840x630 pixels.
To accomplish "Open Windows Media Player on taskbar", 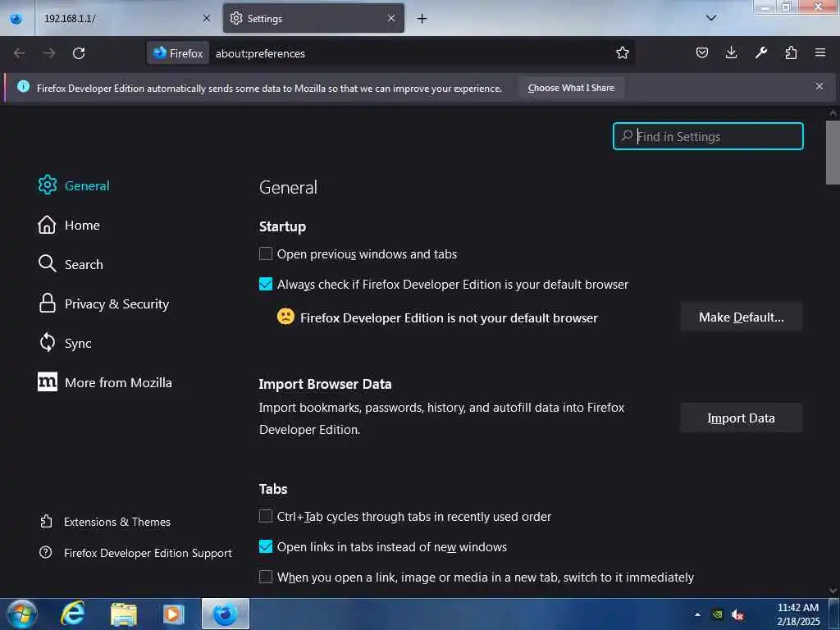I will tap(173, 614).
